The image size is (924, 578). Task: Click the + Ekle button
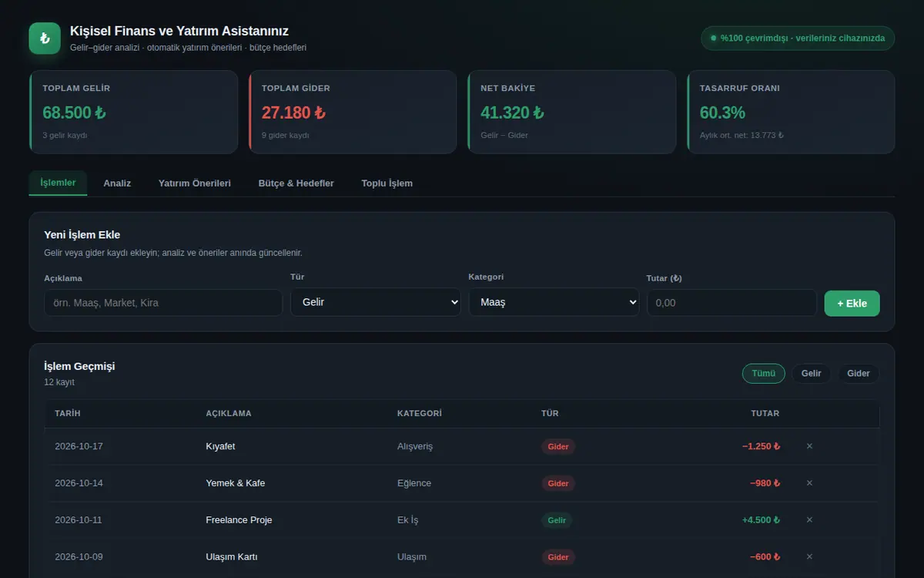pyautogui.click(x=852, y=303)
